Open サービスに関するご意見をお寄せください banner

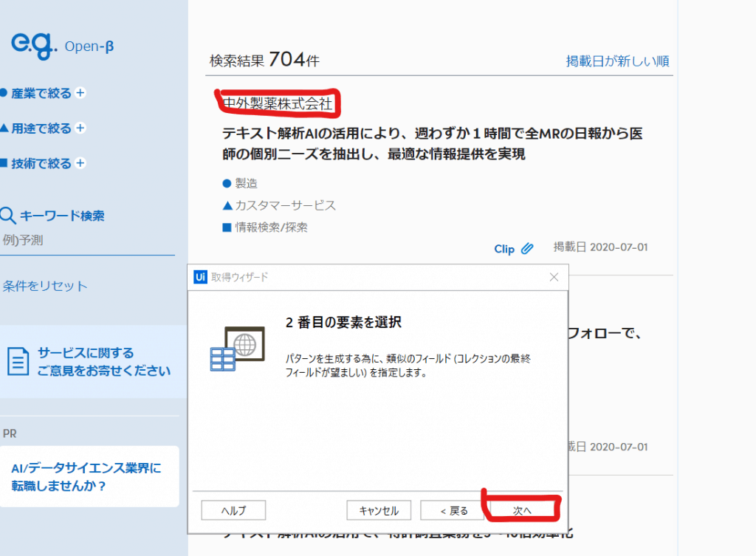click(103, 362)
